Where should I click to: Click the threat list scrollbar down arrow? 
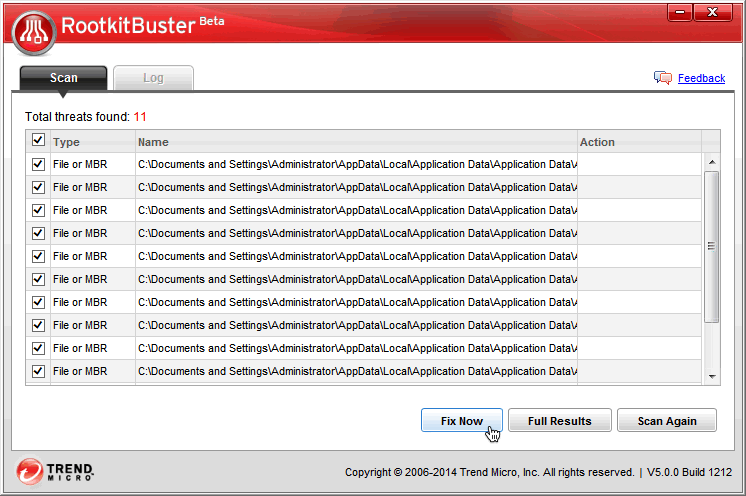point(712,377)
